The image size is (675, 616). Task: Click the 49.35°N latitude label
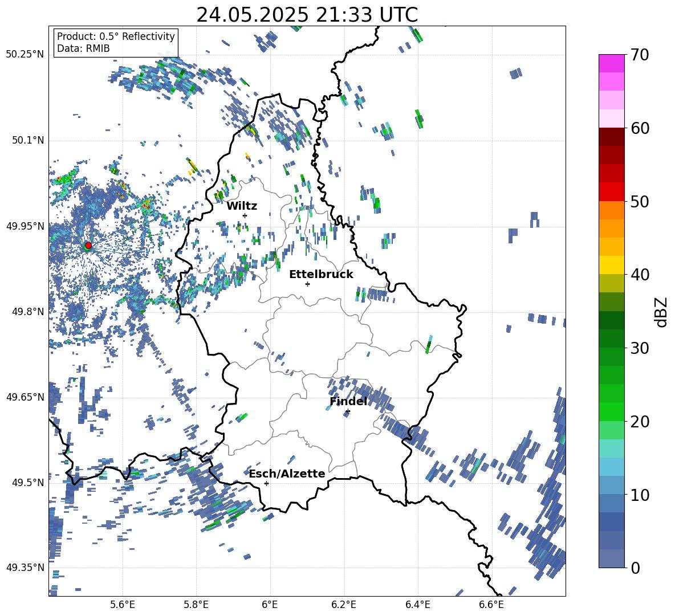click(x=25, y=568)
